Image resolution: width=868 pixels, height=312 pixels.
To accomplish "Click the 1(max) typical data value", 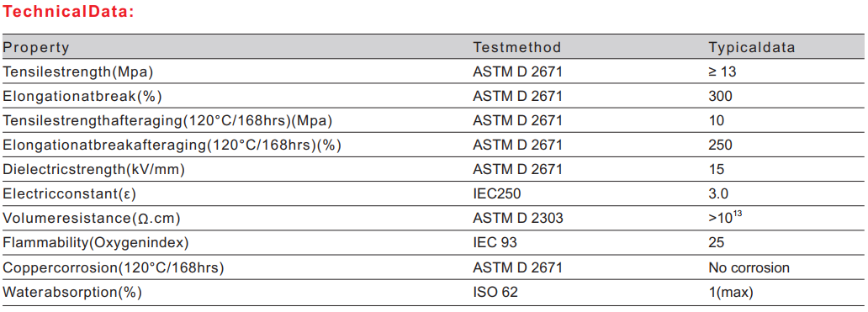I will click(x=731, y=292).
